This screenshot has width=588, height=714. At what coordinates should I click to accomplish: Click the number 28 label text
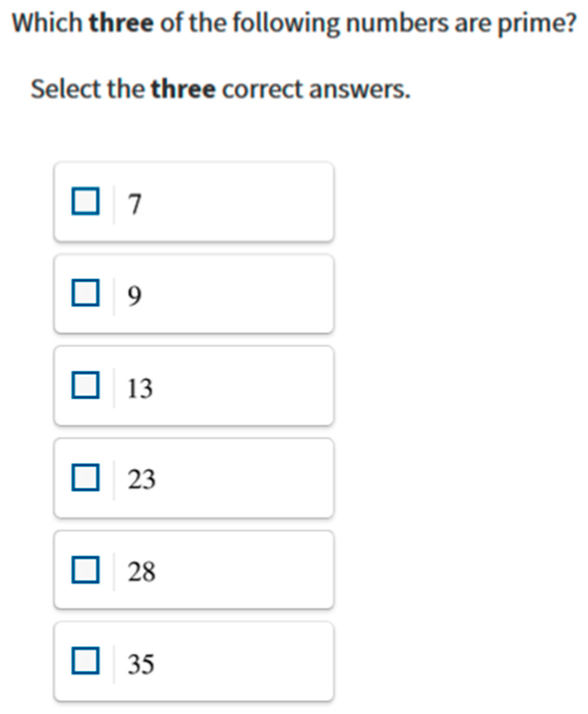[x=141, y=571]
